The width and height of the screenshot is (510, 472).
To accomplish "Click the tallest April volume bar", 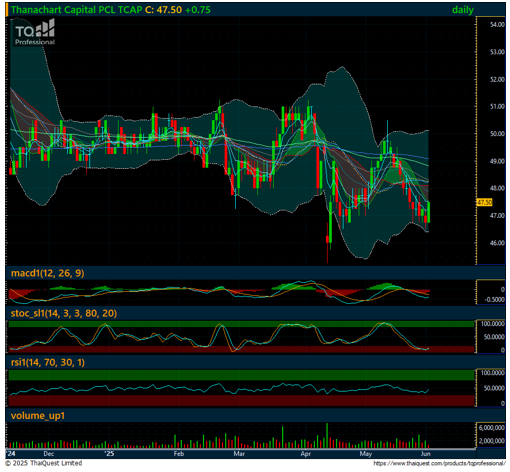I will [x=327, y=435].
